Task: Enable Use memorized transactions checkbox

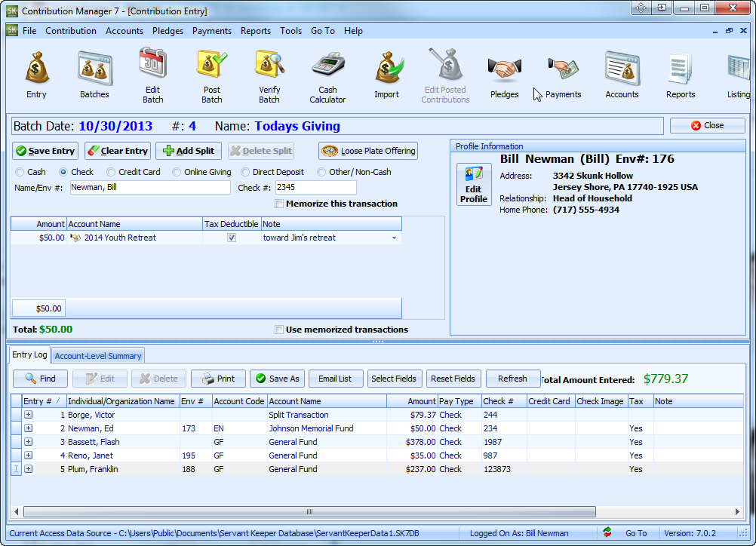Action: [x=278, y=330]
